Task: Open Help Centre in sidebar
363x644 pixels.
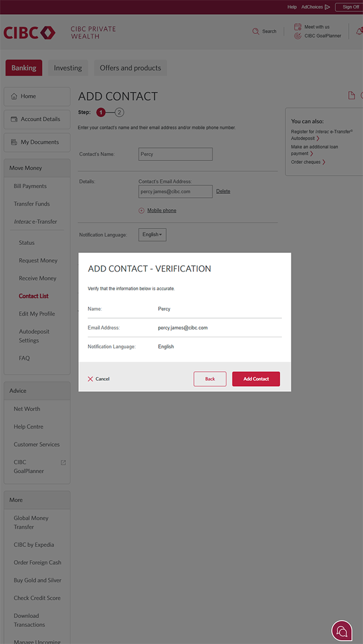Action: [28, 427]
